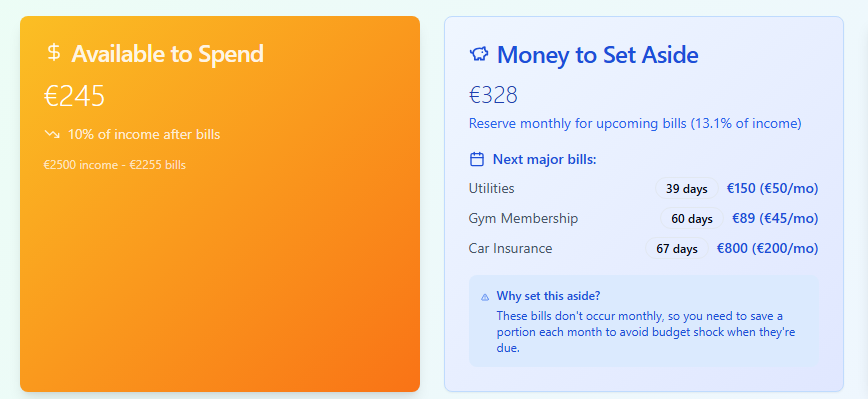This screenshot has height=399, width=868.
Task: Select the Available to Spend heading
Action: pos(167,54)
